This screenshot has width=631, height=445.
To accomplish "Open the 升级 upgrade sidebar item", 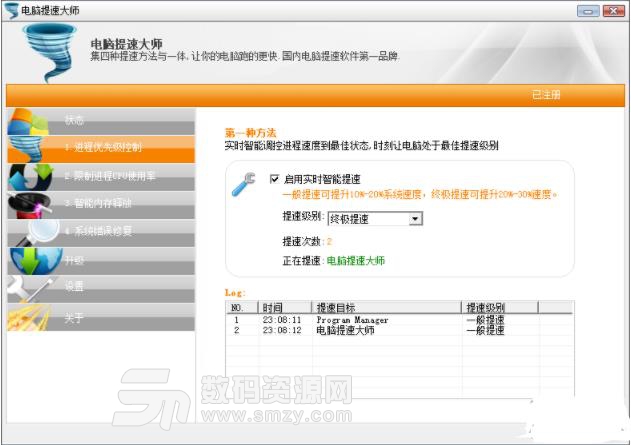I will pos(101,260).
